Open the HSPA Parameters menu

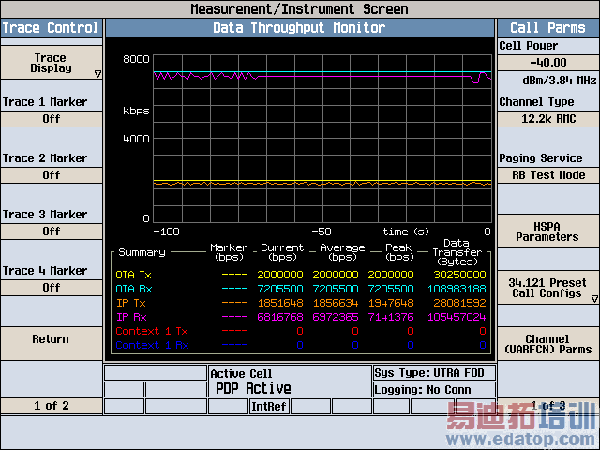pos(548,231)
